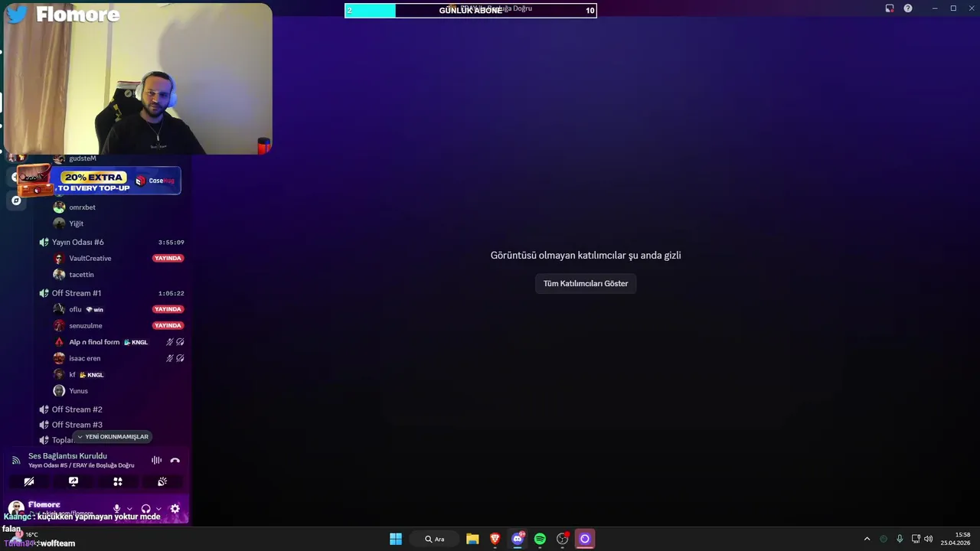Click system tray volume icon
The height and width of the screenshot is (551, 980).
click(x=929, y=539)
